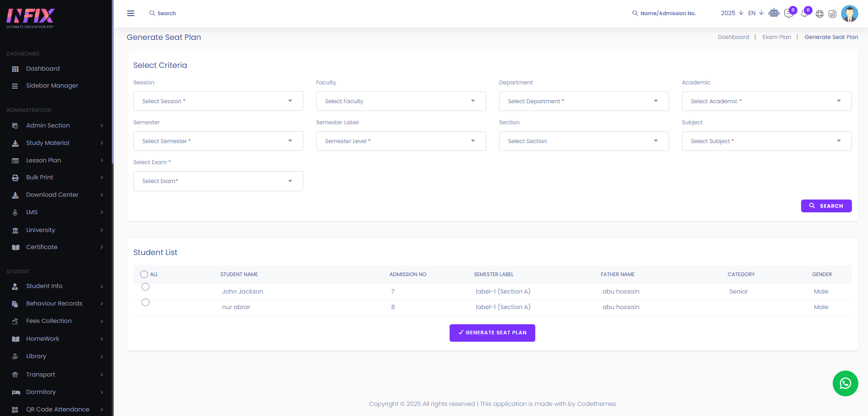Click the Sidebar Manager list icon
Viewport: 868px width, 416px height.
tap(15, 86)
